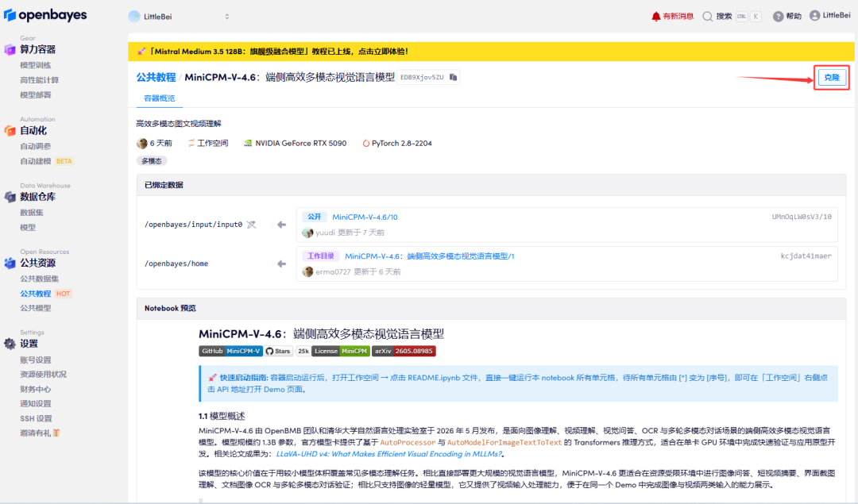The image size is (858, 504).
Task: Open 模型 under 数据仓库
Action: coord(28,228)
